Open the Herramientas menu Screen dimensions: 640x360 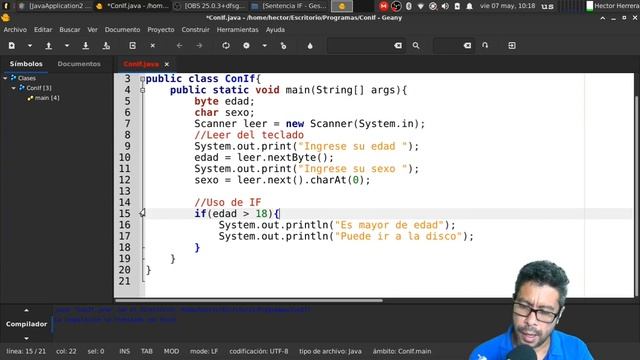click(x=238, y=30)
